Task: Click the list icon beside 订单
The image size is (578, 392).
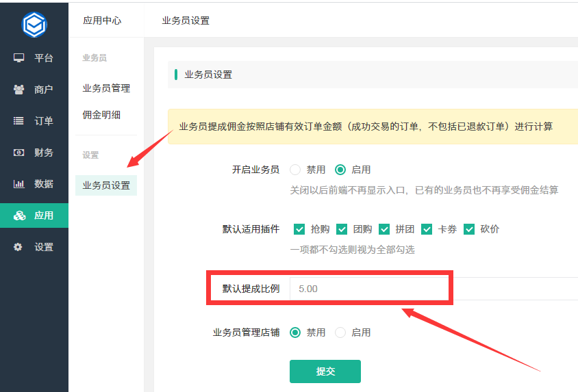Action: 18,120
